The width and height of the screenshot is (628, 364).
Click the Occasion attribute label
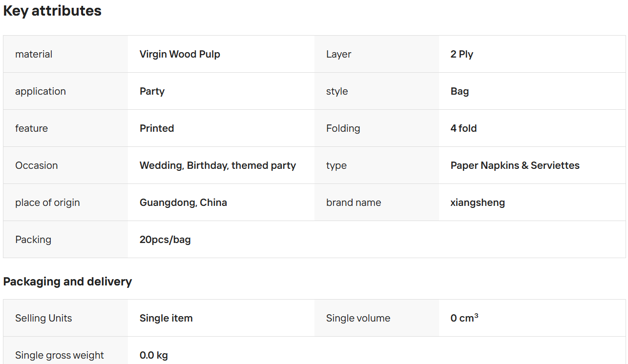click(37, 165)
